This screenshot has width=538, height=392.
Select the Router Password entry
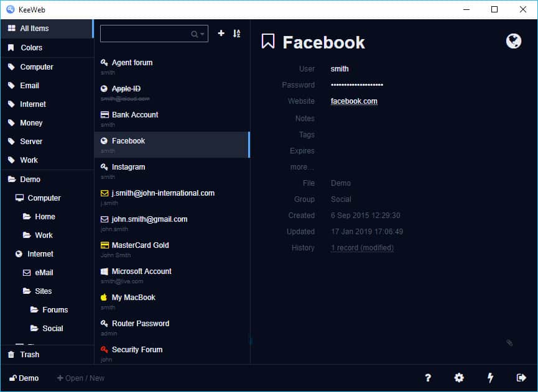click(x=172, y=327)
